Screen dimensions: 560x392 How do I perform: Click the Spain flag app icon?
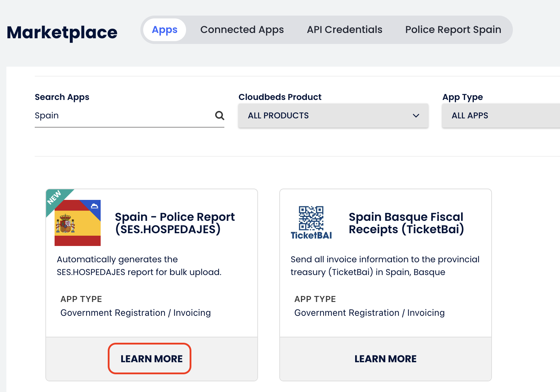78,223
